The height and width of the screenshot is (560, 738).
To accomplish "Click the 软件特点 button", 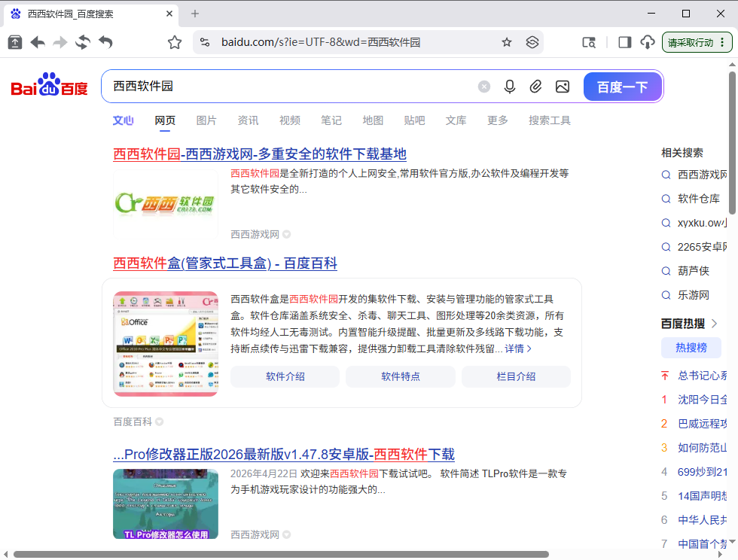I will [x=401, y=376].
